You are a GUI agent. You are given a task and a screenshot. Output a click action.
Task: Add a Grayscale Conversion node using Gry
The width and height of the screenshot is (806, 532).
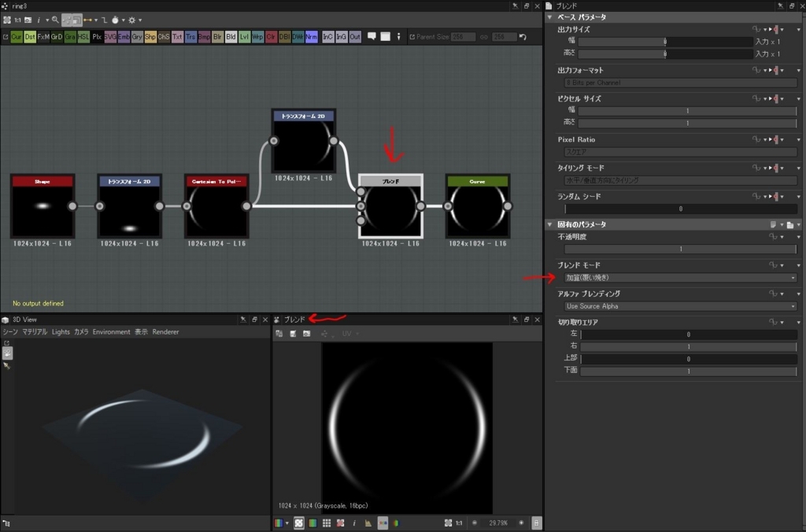coord(137,37)
